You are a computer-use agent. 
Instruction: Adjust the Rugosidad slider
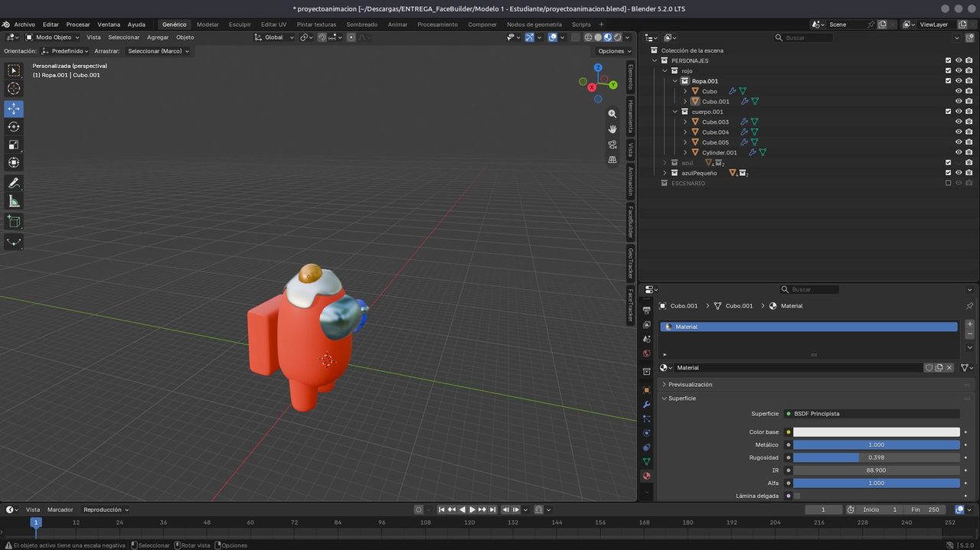877,457
